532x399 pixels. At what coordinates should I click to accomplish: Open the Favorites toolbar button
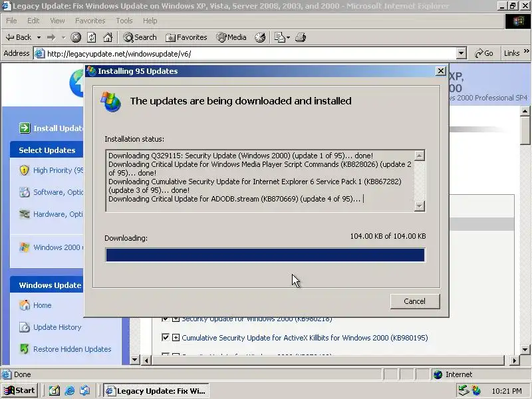[x=186, y=37]
